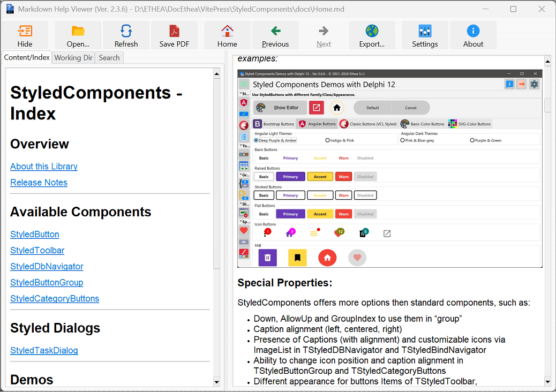Open the StyledButtonGroup link
Image resolution: width=556 pixels, height=392 pixels.
click(x=47, y=282)
